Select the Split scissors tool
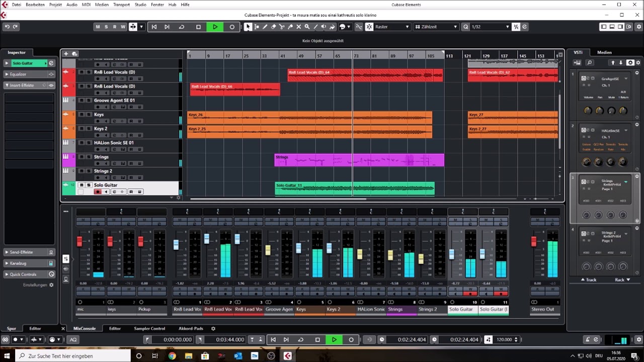 click(x=282, y=27)
